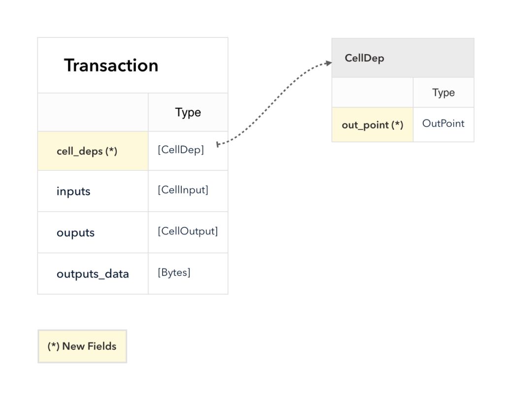The width and height of the screenshot is (532, 400).
Task: Click the arrowhead pointing at CellDep
Action: click(x=328, y=63)
